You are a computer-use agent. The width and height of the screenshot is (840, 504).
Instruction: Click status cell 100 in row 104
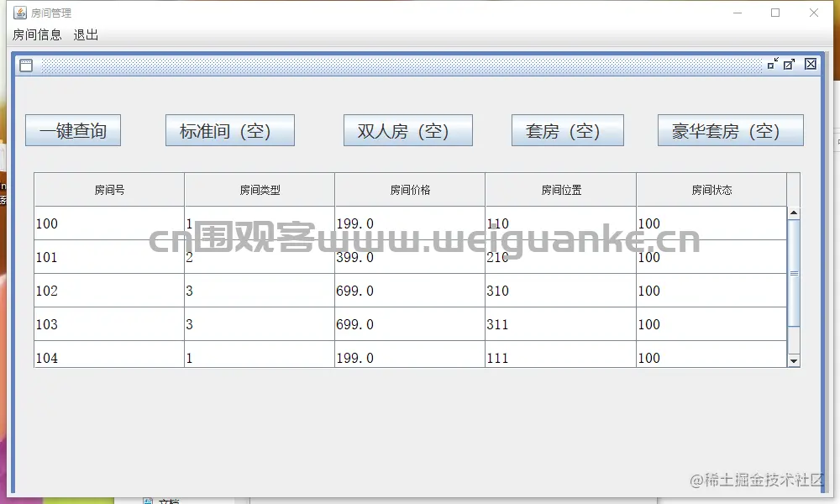point(711,354)
